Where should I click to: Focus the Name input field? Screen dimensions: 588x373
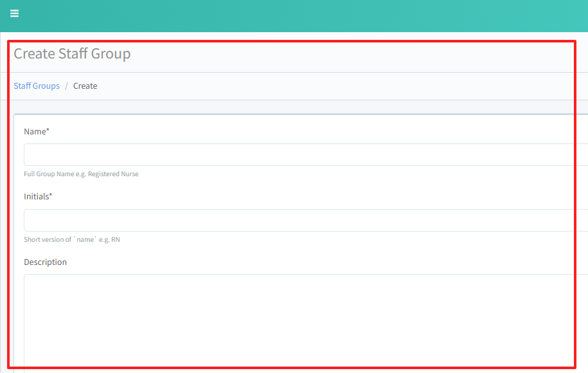[302, 155]
